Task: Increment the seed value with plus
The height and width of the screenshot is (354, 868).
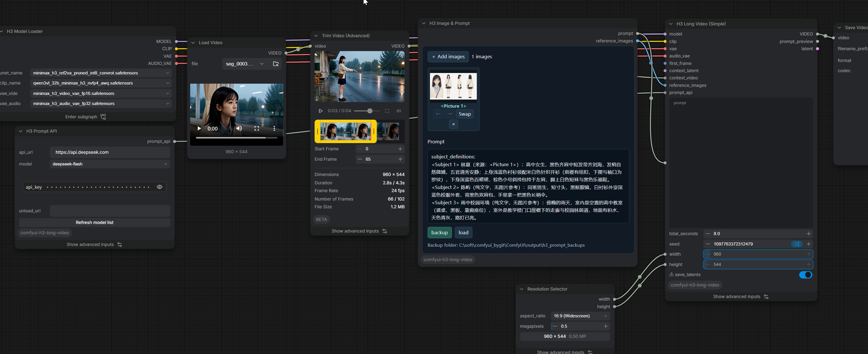Action: point(809,244)
